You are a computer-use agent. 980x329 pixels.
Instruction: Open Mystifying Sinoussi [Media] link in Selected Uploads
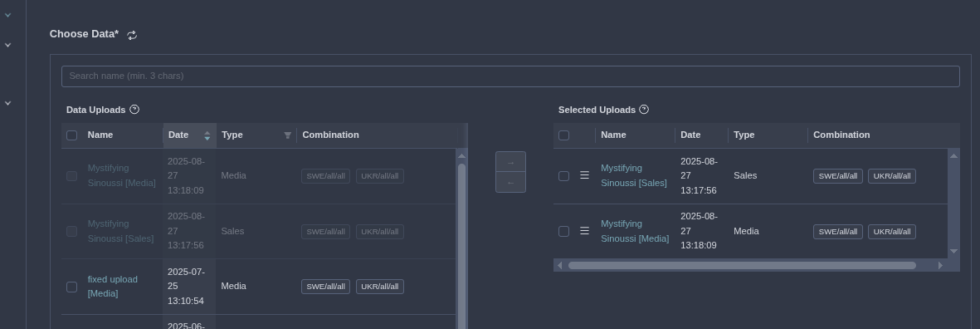pos(635,231)
